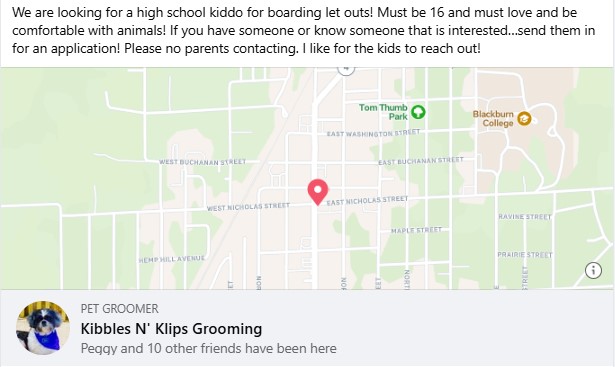Click the Pet Groomer category label
The image size is (615, 367).
pos(120,309)
